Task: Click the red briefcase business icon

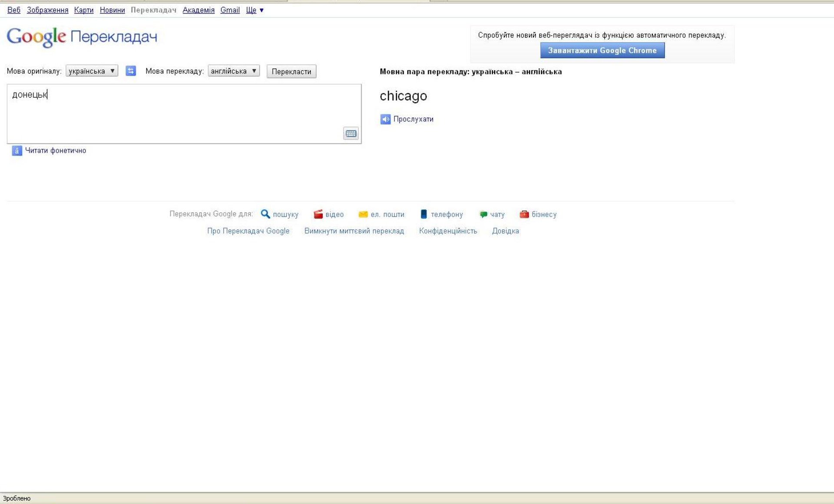Action: [x=524, y=214]
